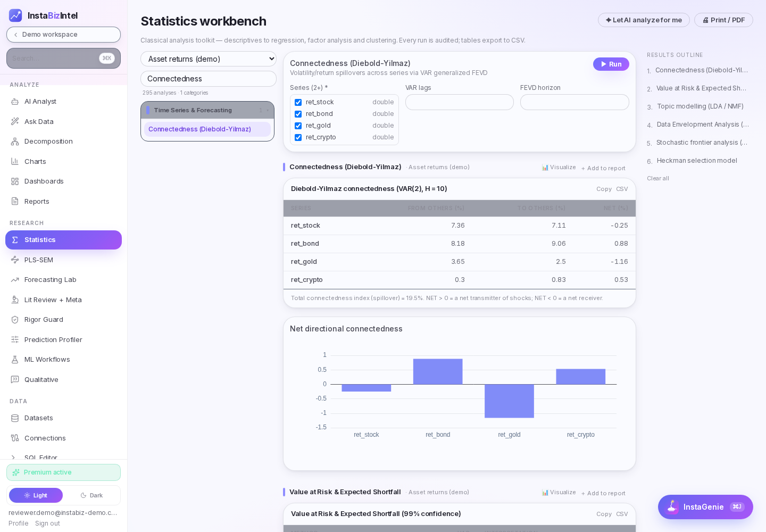Open ML Workflows flask icon

[x=15, y=360]
